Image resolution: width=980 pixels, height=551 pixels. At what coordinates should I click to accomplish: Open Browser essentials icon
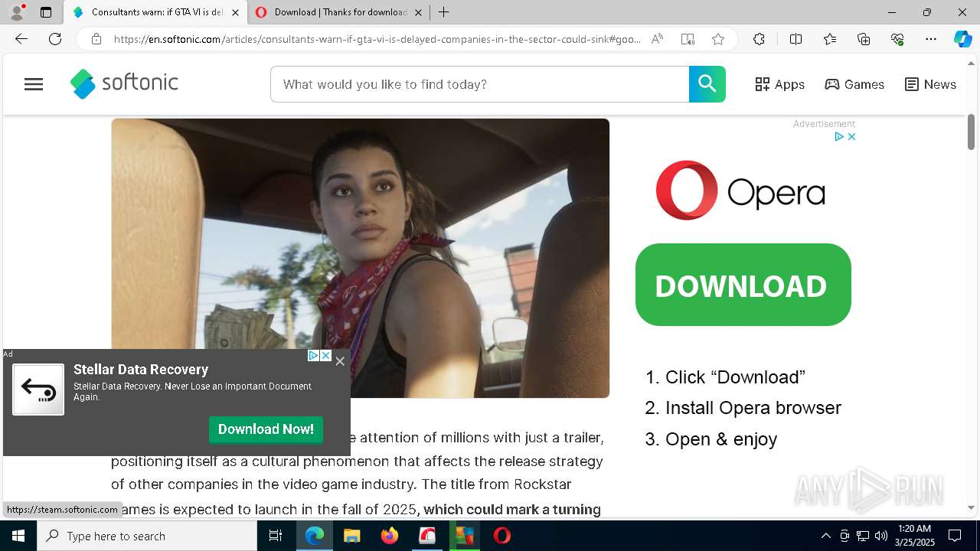897,39
